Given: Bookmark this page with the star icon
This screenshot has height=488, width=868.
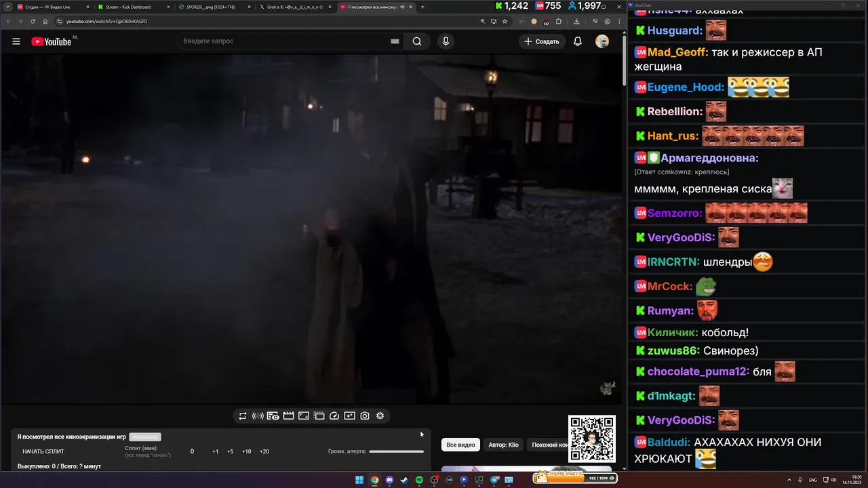Looking at the screenshot, I should 505,21.
